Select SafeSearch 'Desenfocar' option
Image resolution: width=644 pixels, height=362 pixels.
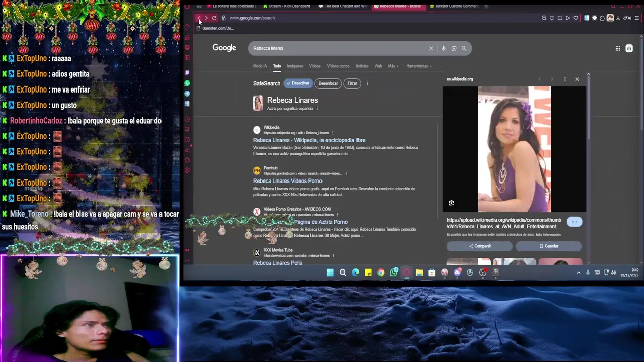(x=328, y=83)
